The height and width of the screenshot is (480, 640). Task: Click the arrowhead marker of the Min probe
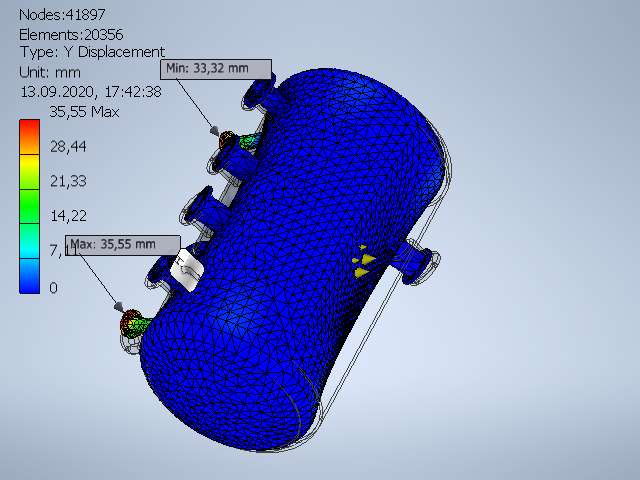pyautogui.click(x=215, y=131)
